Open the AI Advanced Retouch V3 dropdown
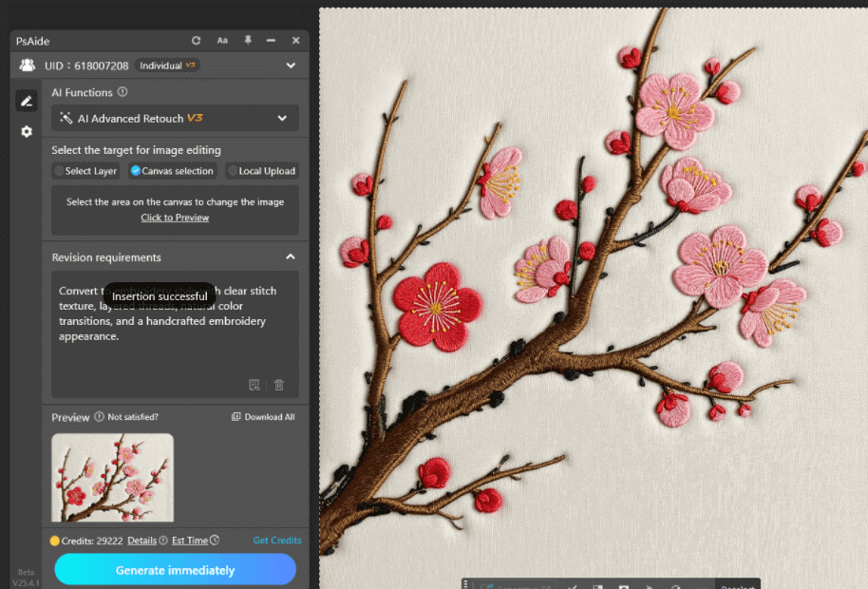The height and width of the screenshot is (589, 868). click(175, 118)
